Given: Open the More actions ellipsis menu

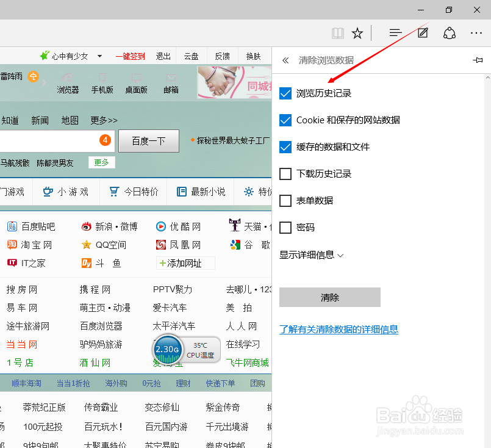Looking at the screenshot, I should (476, 33).
